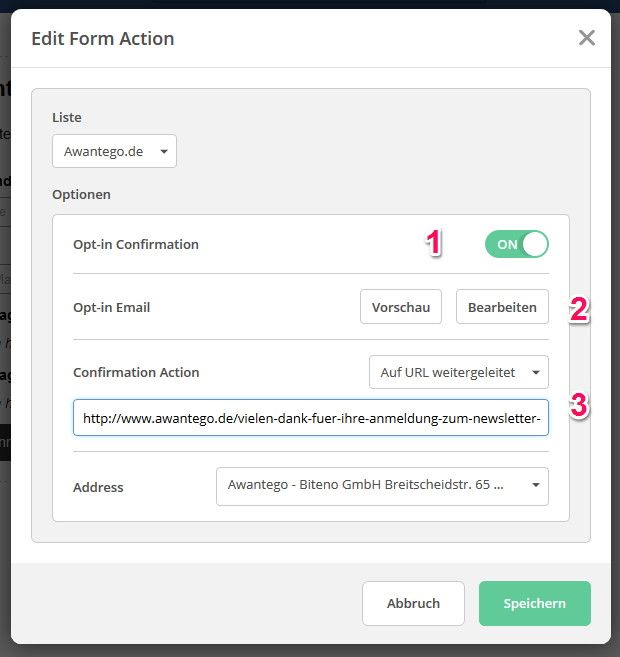620x657 pixels.
Task: Select the Opt-in Confirmation label text
Action: pyautogui.click(x=136, y=244)
